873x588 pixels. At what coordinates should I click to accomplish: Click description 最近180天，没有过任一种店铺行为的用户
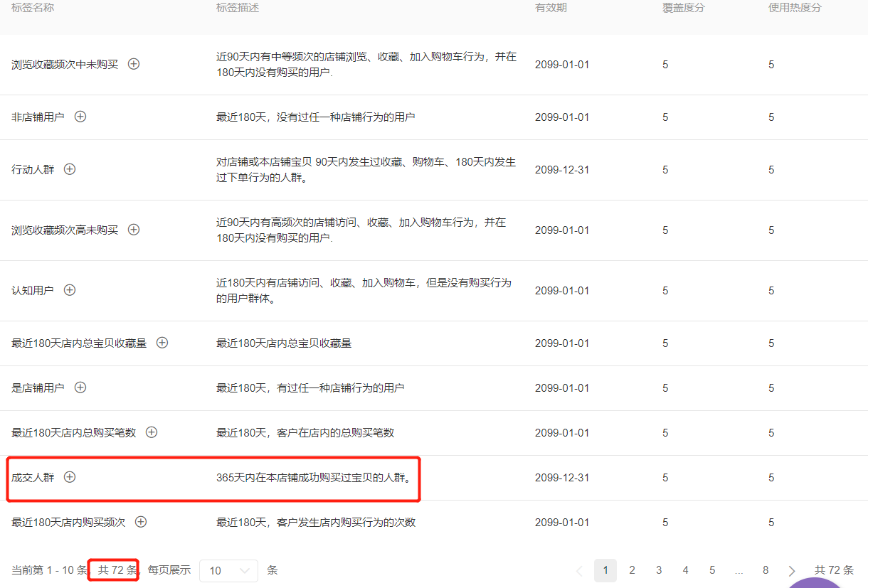point(316,117)
